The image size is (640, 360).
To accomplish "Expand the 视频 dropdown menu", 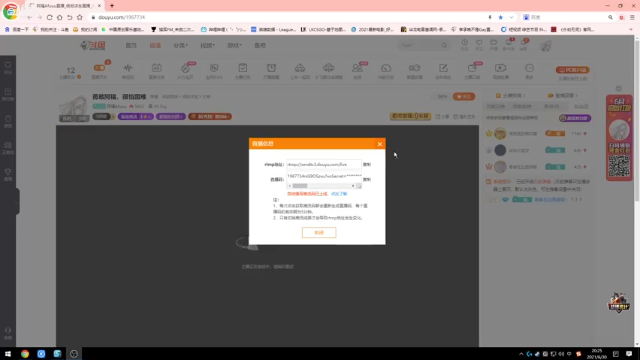I will [x=207, y=45].
